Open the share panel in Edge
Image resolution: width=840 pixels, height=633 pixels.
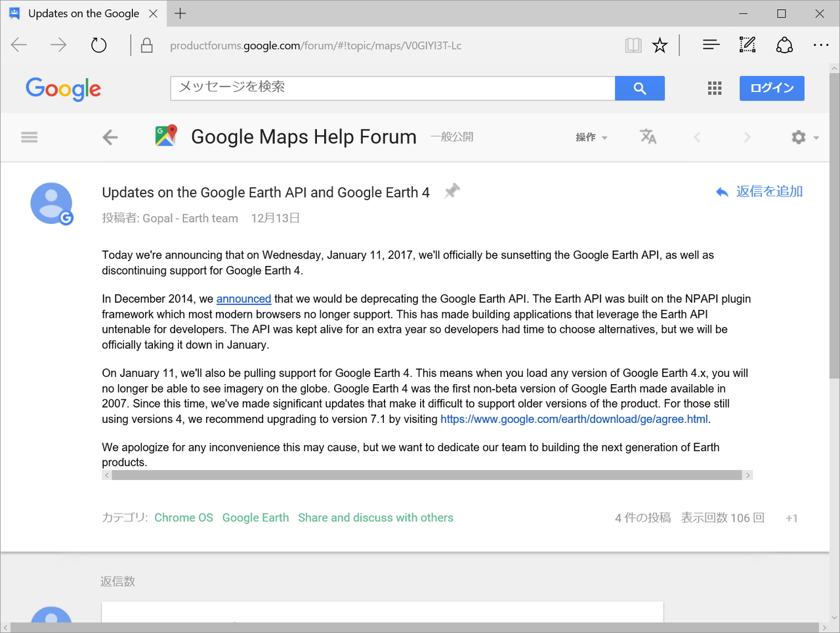(784, 45)
